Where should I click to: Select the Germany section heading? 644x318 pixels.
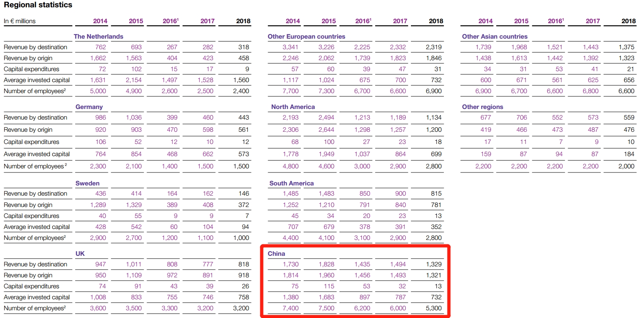[x=89, y=107]
